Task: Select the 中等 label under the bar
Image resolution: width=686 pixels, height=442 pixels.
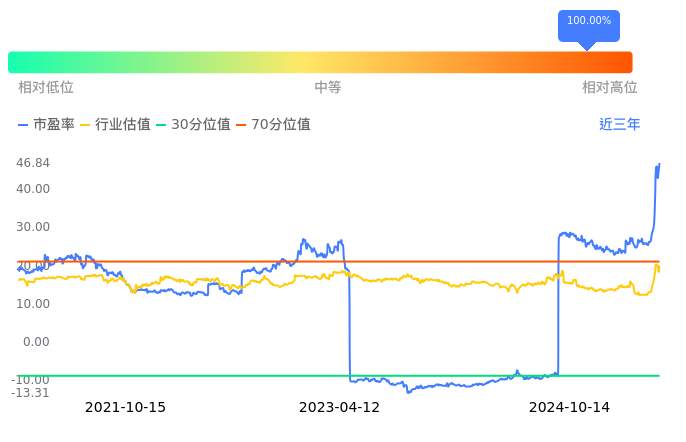Action: pos(328,88)
